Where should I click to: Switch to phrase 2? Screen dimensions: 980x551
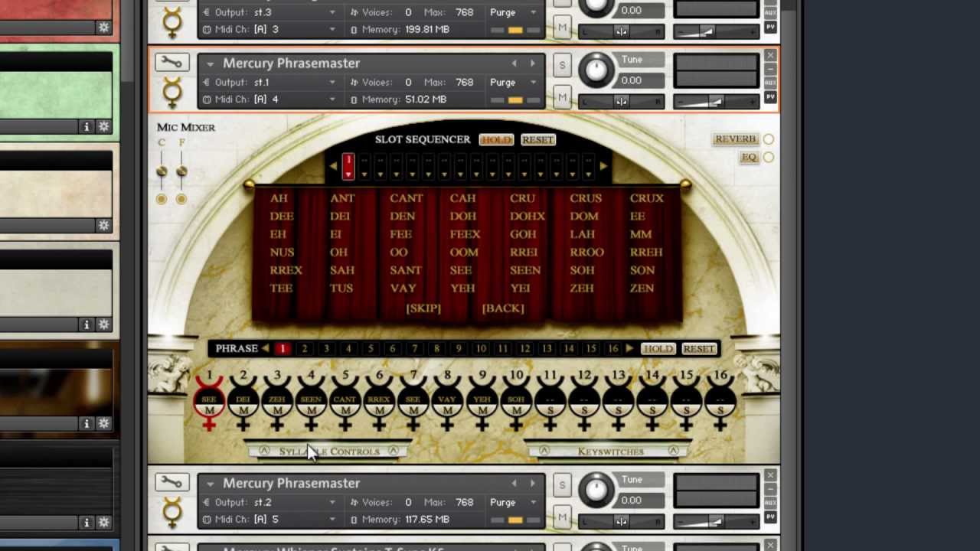[x=304, y=348]
